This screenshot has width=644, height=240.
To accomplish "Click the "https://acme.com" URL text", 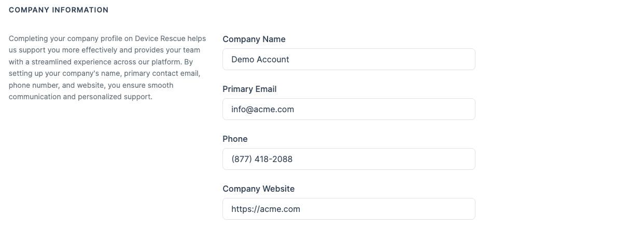I will point(265,209).
